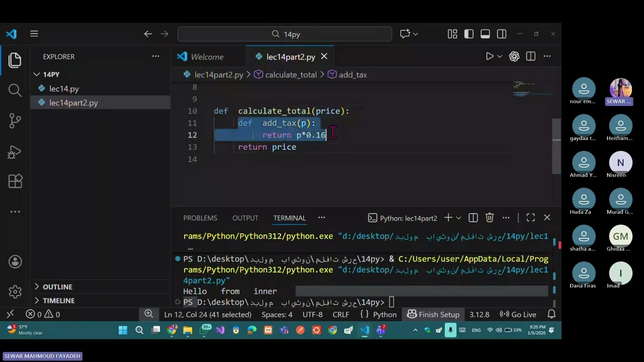Screen dimensions: 644x362
Task: Change UTF-8 file encoding
Action: coord(312,314)
